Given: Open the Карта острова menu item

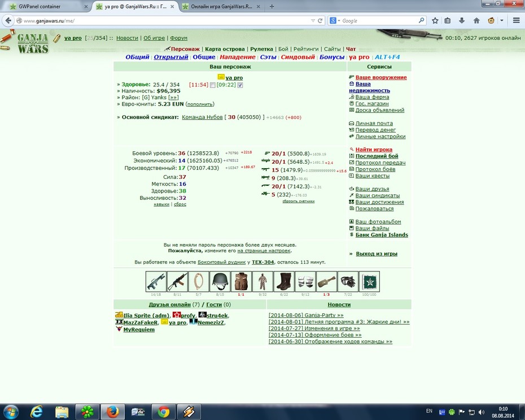Looking at the screenshot, I should coord(225,49).
